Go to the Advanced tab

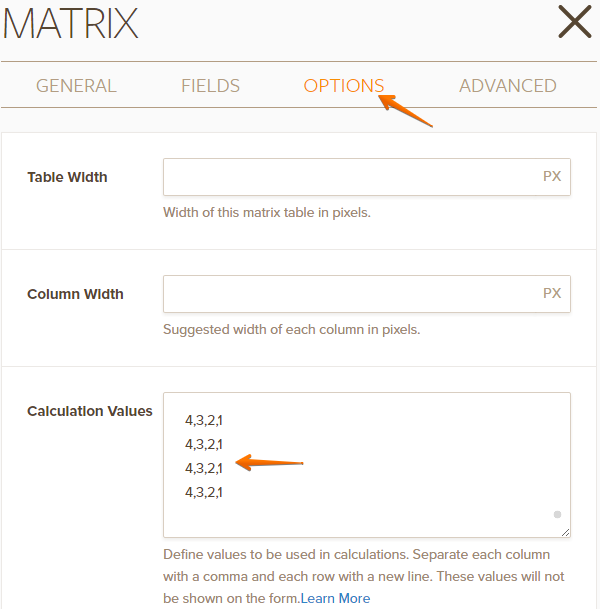point(507,86)
